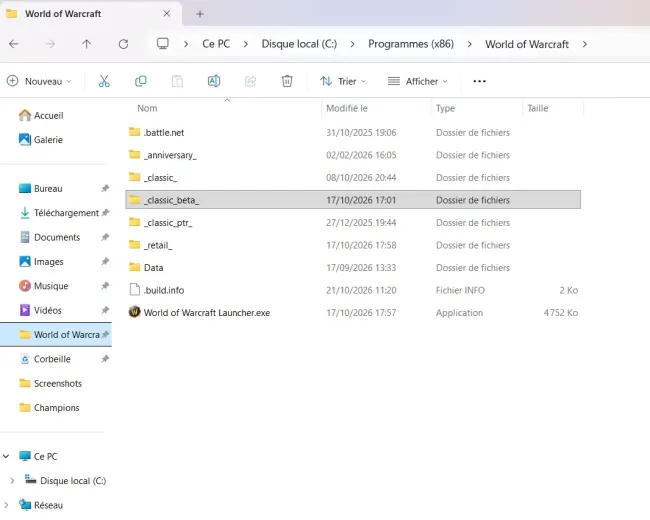Expand the Disque local (C:) tree node
The height and width of the screenshot is (520, 650).
pos(12,481)
